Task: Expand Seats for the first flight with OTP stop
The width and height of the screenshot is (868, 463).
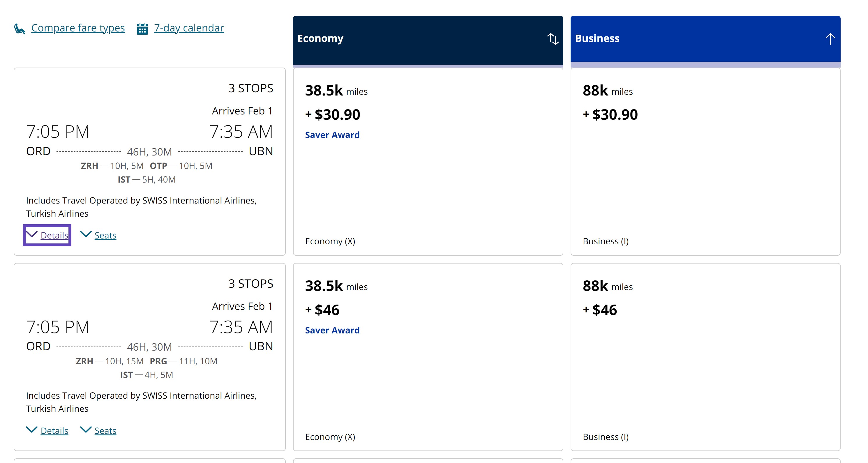Action: [105, 235]
